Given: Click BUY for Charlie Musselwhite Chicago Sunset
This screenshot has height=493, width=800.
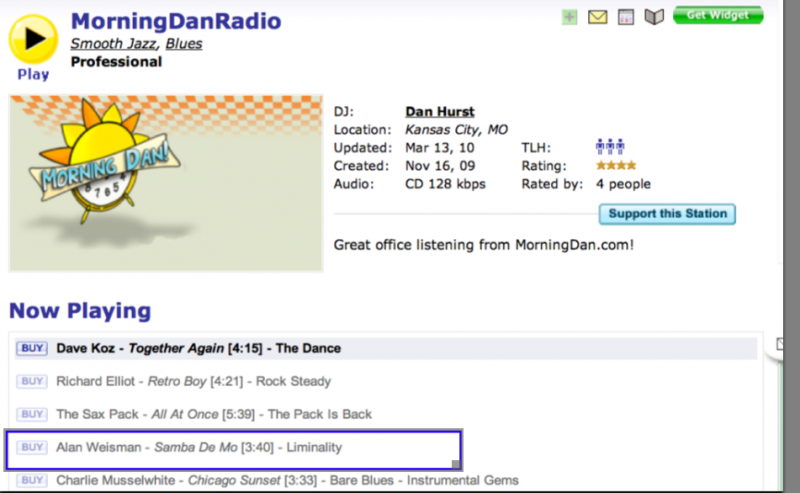Looking at the screenshot, I should point(31,480).
